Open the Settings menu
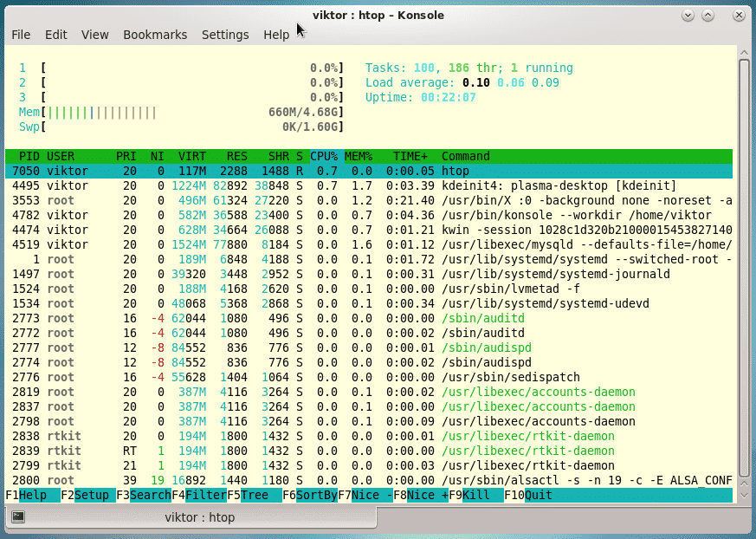756x539 pixels. pyautogui.click(x=225, y=35)
